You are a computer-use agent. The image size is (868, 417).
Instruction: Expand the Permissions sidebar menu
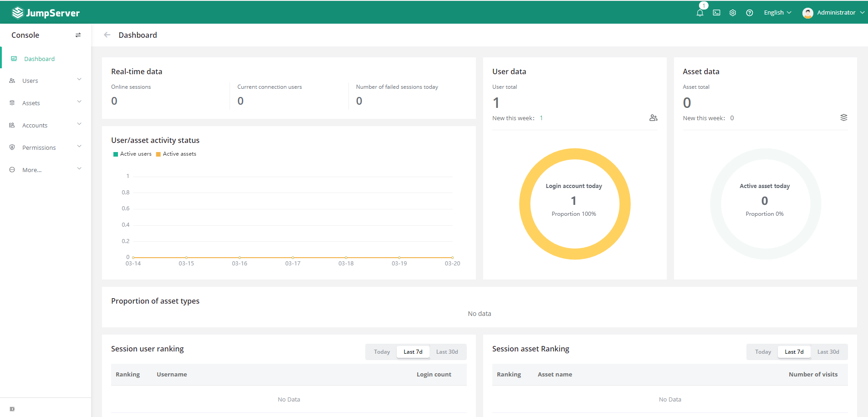click(x=46, y=147)
